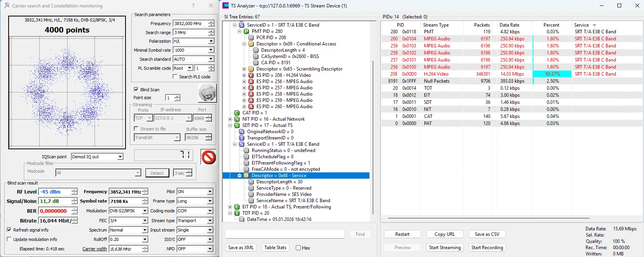Click the CAT PID 'C' icon
Screen dimensions: 644x257
click(237, 113)
